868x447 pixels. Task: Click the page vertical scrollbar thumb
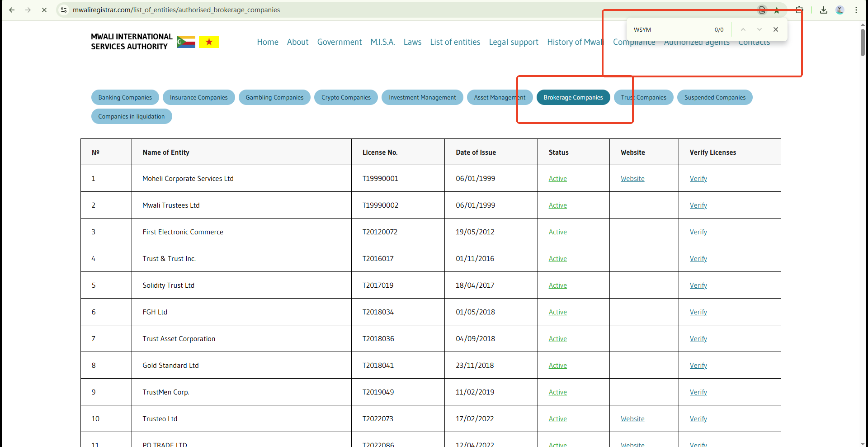pos(863,42)
